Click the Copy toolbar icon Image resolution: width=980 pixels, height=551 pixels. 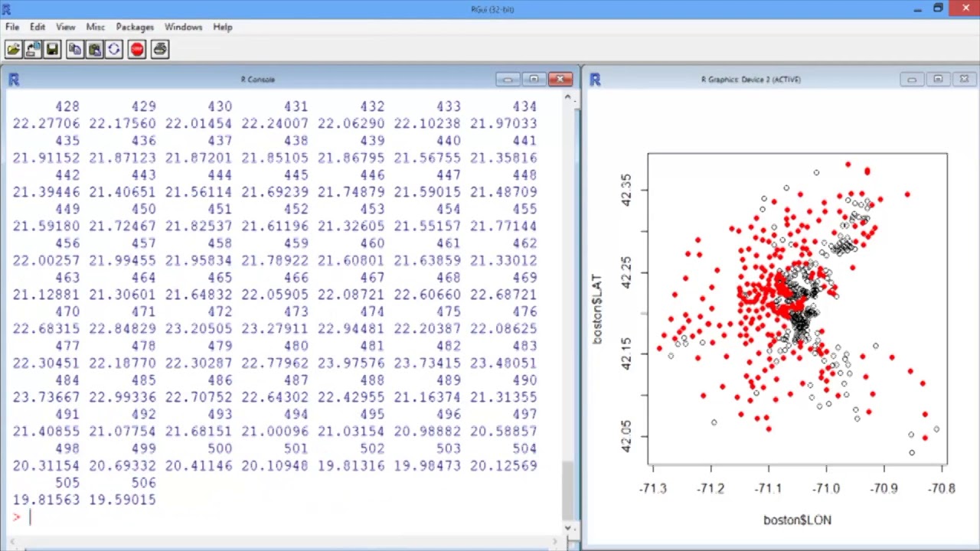pyautogui.click(x=74, y=50)
